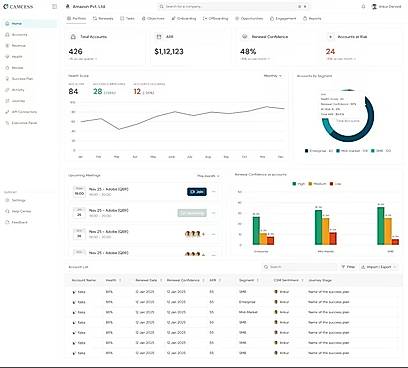Image resolution: width=408 pixels, height=368 pixels.
Task: Open the notifications bell
Action: tap(363, 6)
